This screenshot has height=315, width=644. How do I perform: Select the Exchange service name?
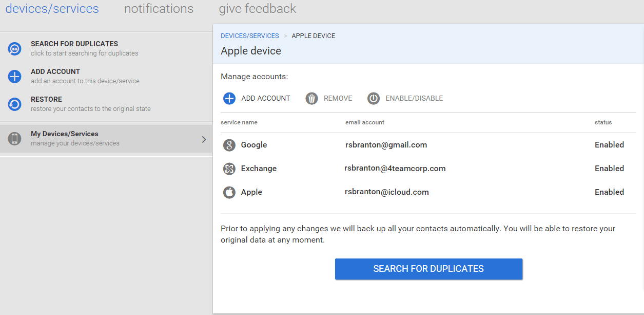(x=259, y=169)
